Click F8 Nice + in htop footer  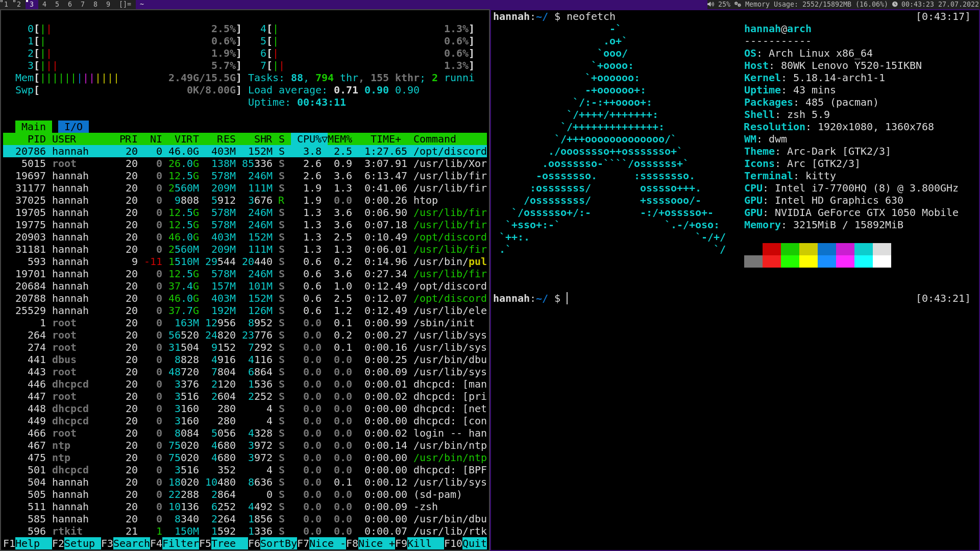point(371,543)
